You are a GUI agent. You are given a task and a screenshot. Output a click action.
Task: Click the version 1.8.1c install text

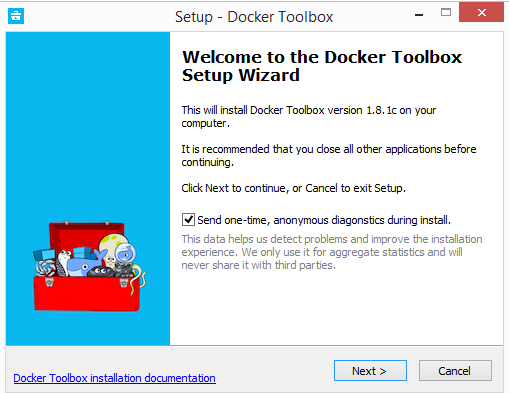tap(309, 117)
